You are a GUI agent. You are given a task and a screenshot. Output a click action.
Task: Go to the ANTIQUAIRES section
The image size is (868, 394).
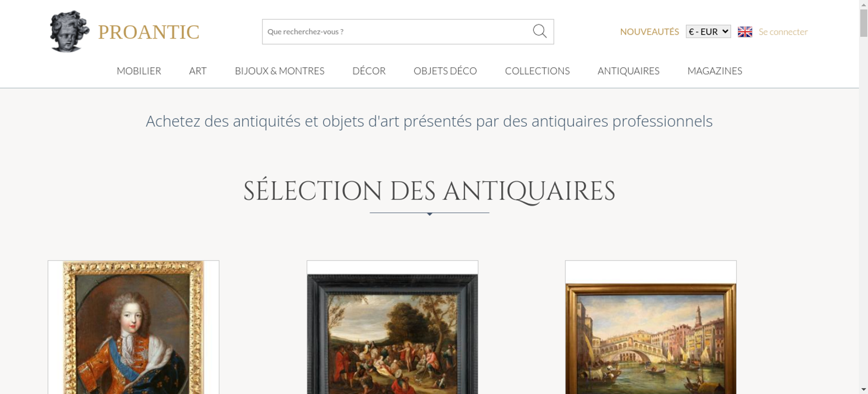pos(628,71)
